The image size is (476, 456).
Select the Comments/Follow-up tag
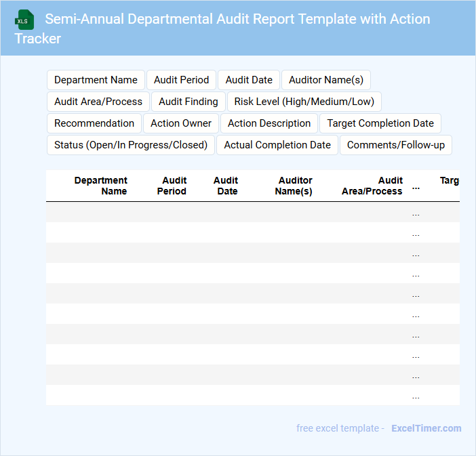(396, 145)
